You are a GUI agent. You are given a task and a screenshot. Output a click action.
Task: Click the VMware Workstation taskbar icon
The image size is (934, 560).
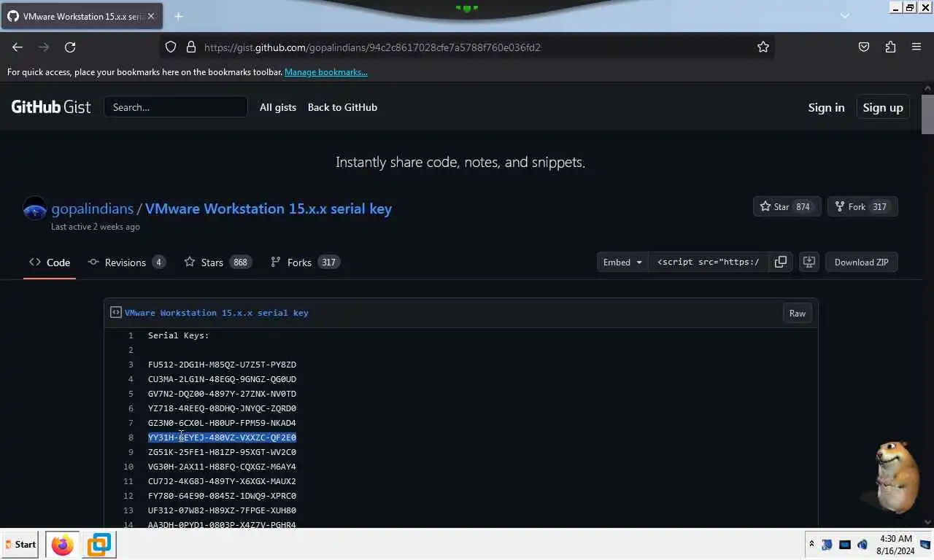click(x=99, y=545)
